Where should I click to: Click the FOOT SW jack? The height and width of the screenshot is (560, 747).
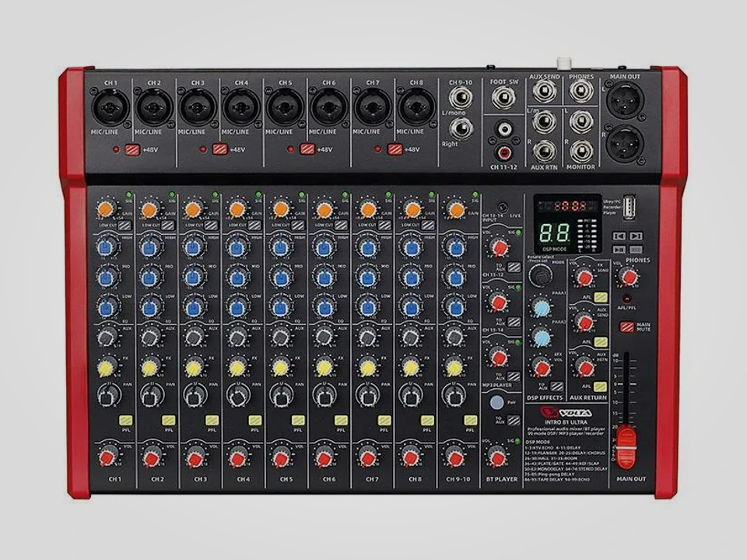[503, 99]
